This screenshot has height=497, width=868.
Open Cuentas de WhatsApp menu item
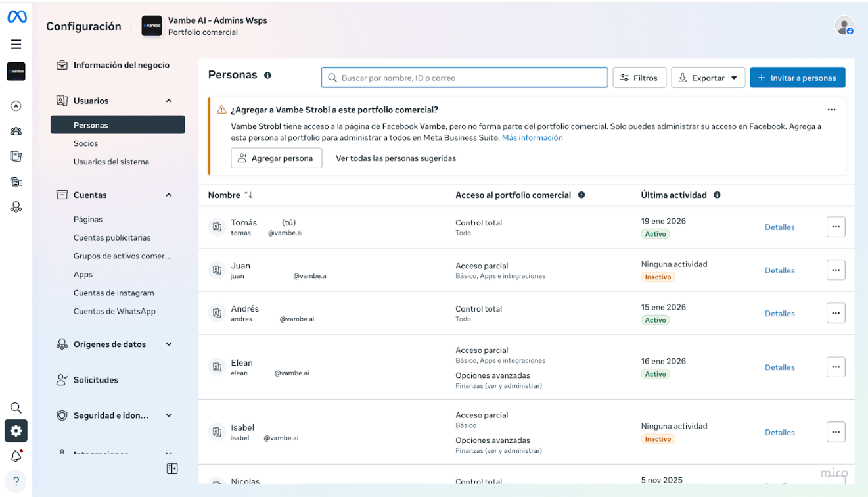click(114, 312)
